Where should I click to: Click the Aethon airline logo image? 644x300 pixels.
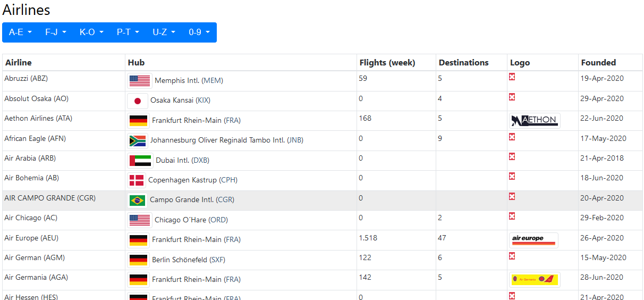pos(535,121)
